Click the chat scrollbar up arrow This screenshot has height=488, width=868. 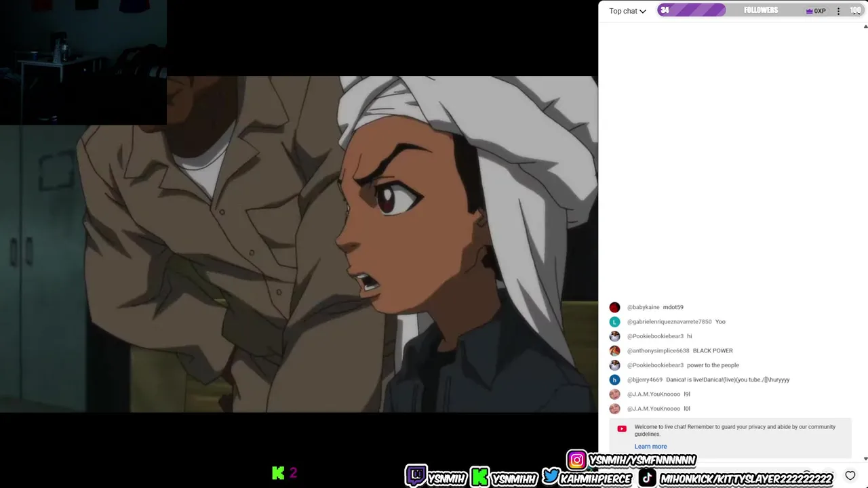coord(865,26)
